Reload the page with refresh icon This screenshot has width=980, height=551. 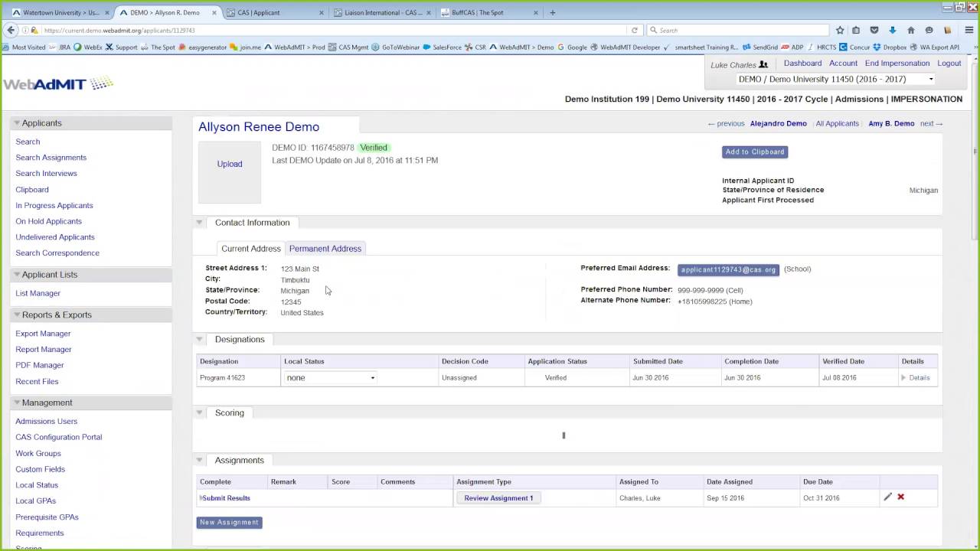(634, 30)
